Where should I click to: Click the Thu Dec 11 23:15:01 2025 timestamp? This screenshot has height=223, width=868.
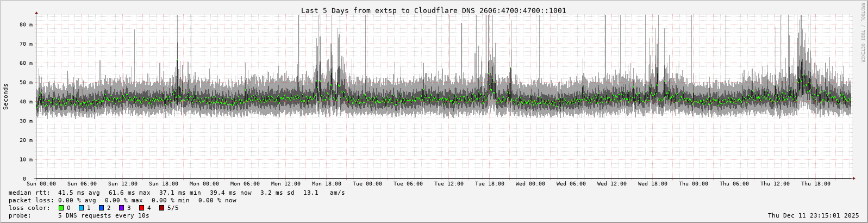[813, 215]
